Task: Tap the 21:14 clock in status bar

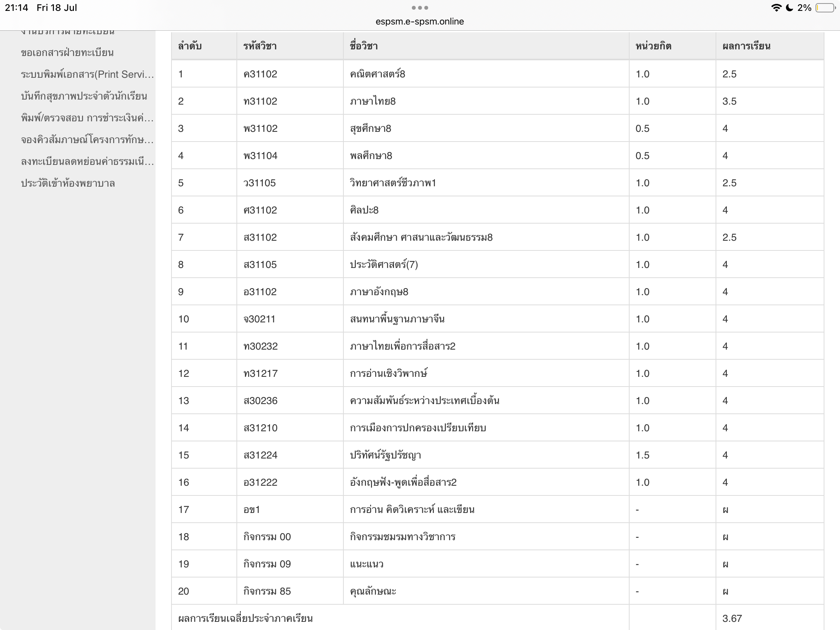Action: [16, 8]
